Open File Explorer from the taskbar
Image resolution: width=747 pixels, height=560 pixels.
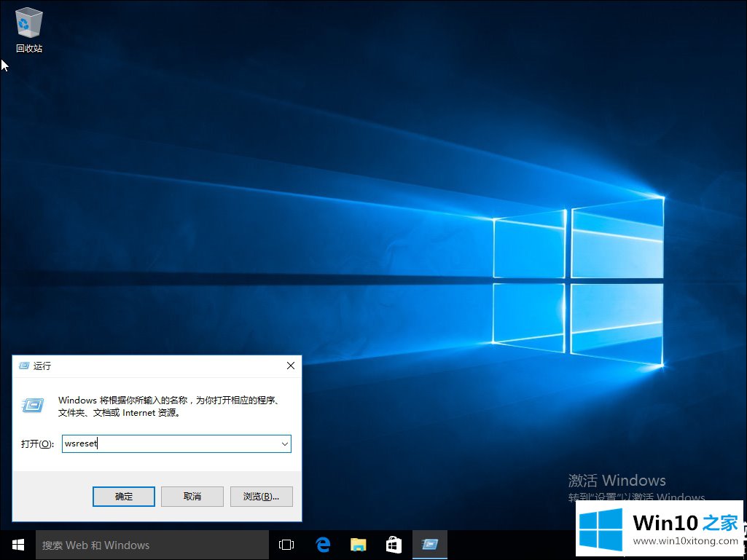tap(359, 545)
